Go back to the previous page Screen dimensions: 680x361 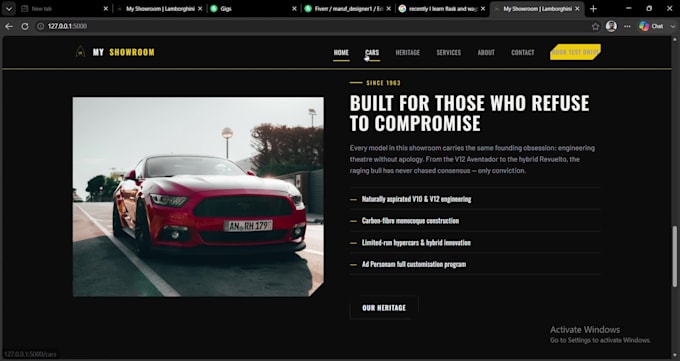[x=9, y=26]
